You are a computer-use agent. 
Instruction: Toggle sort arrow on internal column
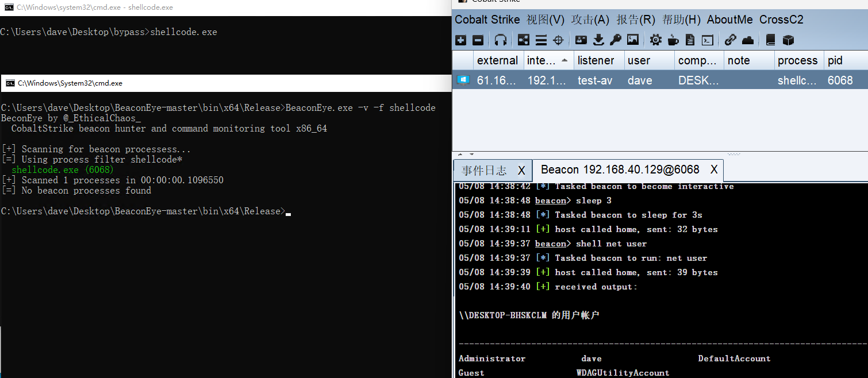(564, 60)
